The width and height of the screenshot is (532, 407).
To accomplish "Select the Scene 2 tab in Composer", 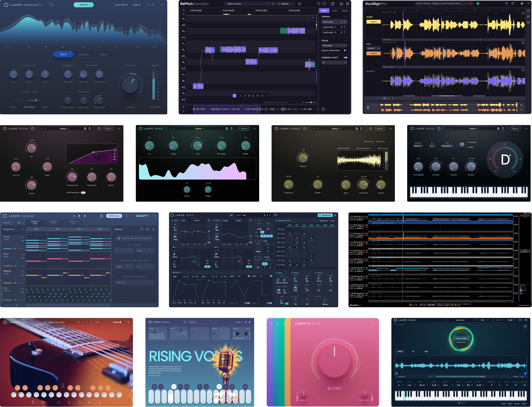I will coord(54,222).
